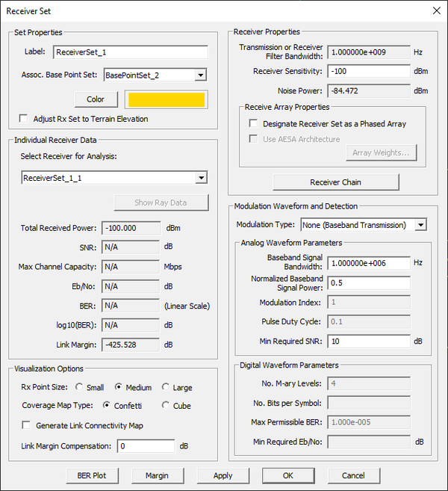Click the Filter Bandwidth field

tap(369, 52)
